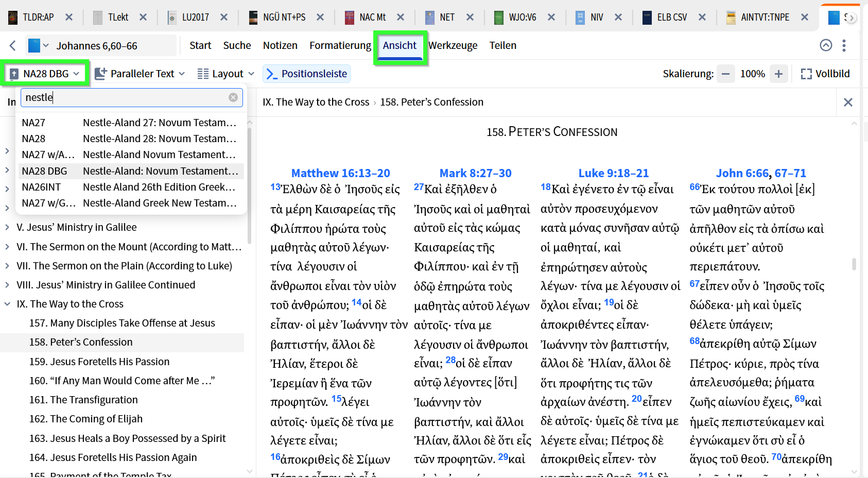Close the NGÜ NT+PS tab
Viewport: 868px width, 478px height.
tap(320, 17)
